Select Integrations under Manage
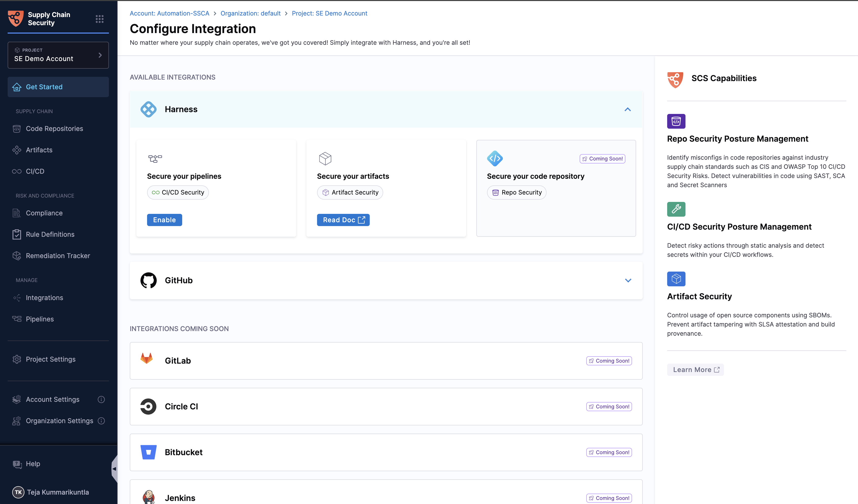Image resolution: width=858 pixels, height=504 pixels. [45, 298]
